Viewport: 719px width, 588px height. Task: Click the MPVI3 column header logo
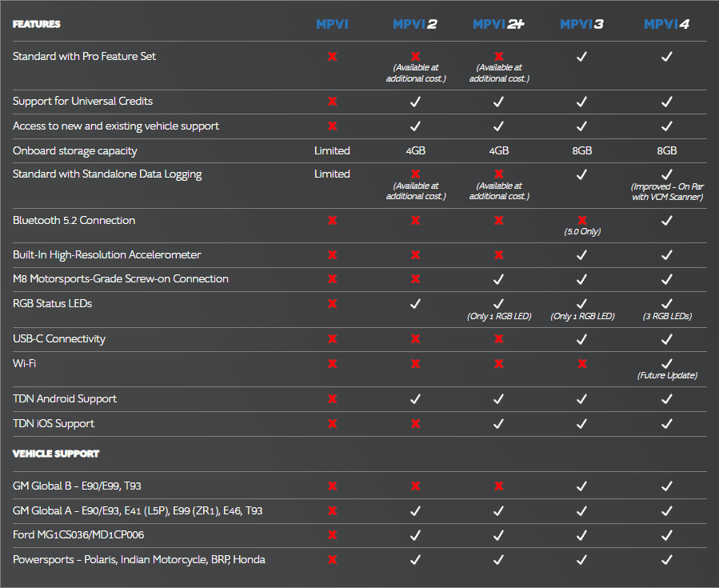pyautogui.click(x=582, y=24)
